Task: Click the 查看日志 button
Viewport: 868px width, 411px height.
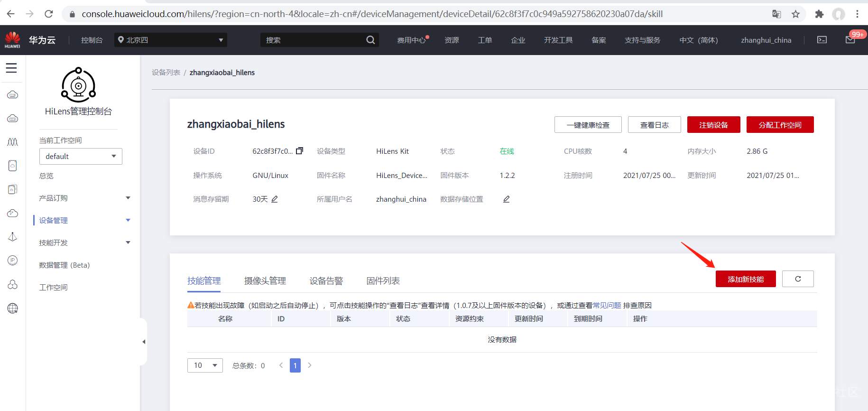Action: (x=655, y=125)
